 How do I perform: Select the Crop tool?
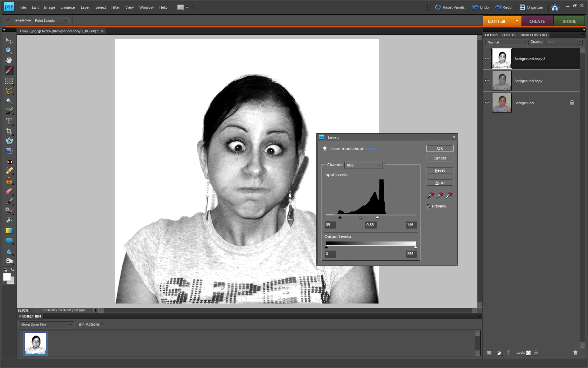(9, 131)
